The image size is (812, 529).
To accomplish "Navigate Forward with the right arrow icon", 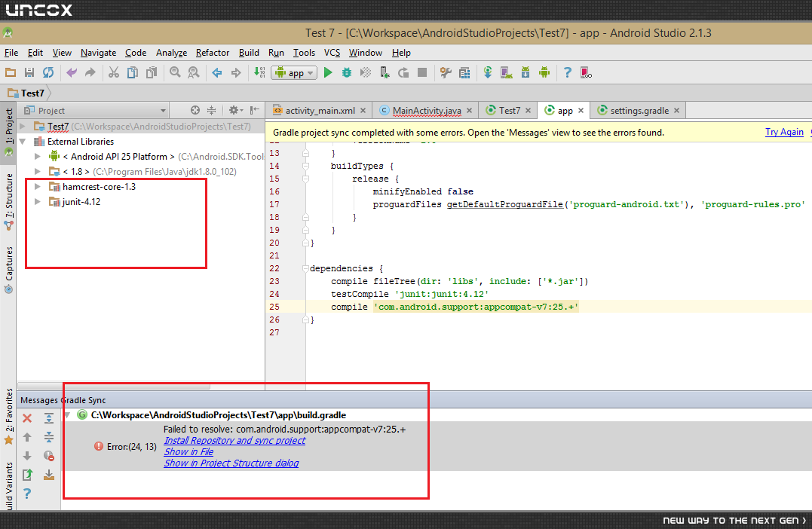I will (x=236, y=72).
